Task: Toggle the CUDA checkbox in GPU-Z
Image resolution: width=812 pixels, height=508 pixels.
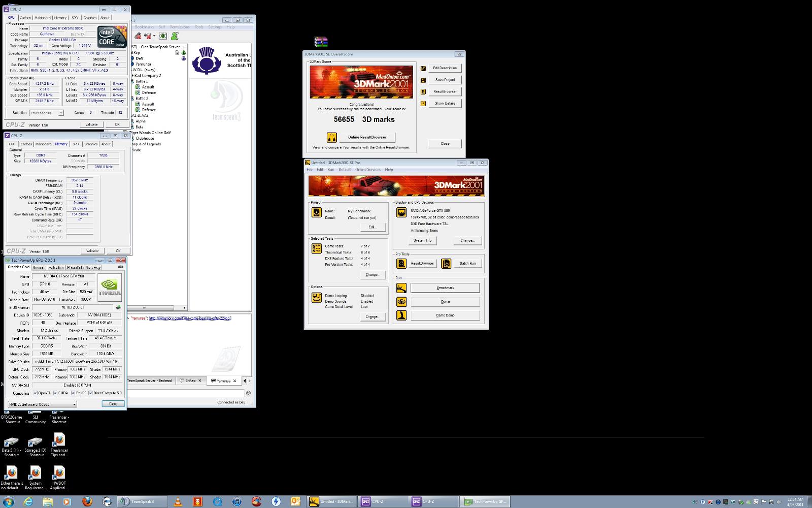Action: click(55, 393)
